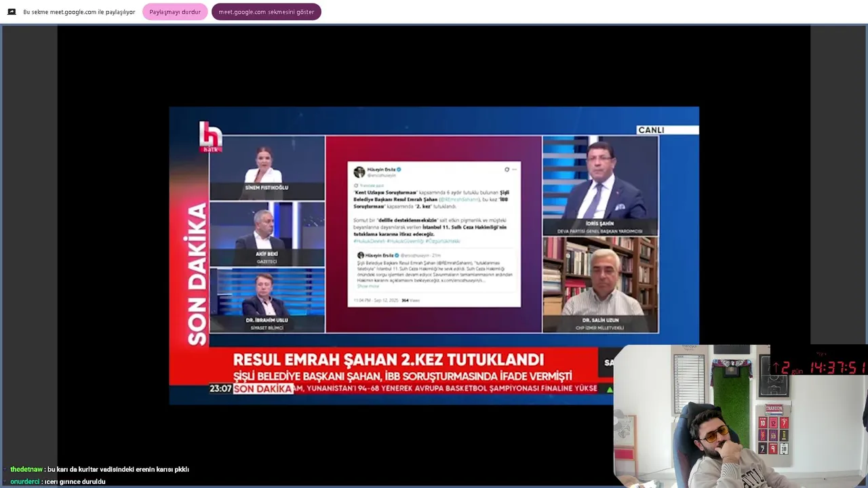Click 'Bu sekme meet.google.com ile paylaşılıyor' text

point(79,12)
